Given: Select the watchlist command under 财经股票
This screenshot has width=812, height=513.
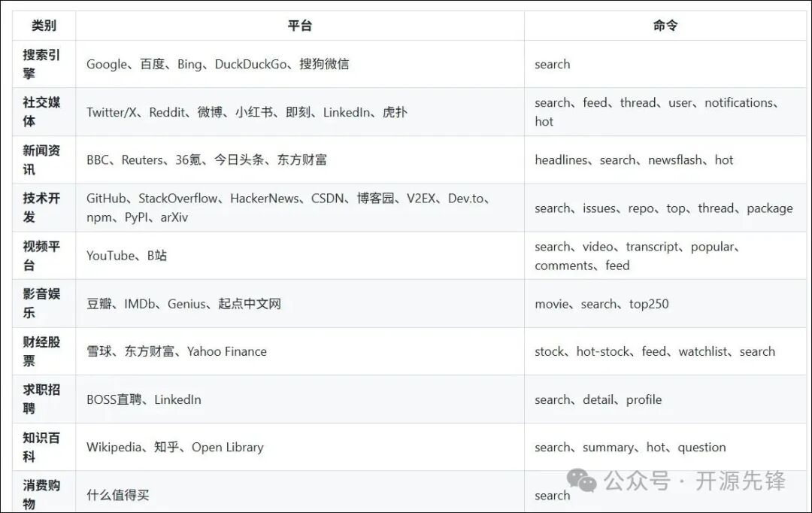Looking at the screenshot, I should pyautogui.click(x=702, y=351).
